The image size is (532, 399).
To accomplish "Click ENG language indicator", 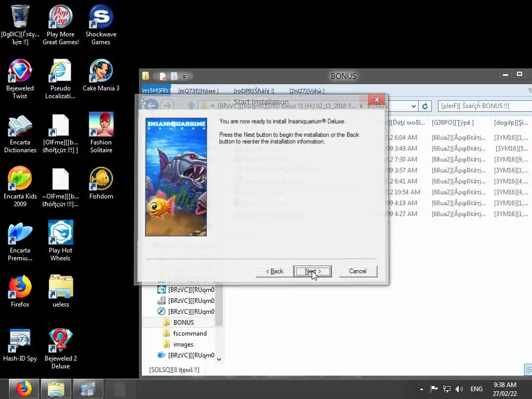I will (x=476, y=389).
